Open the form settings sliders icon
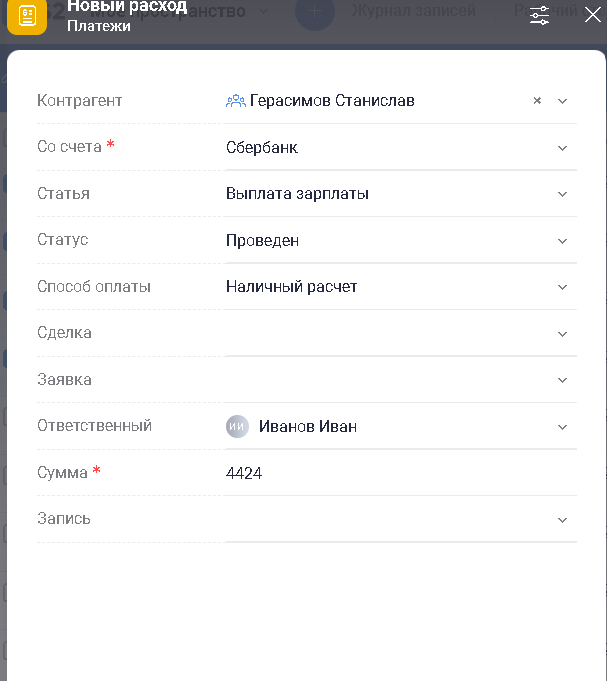Image resolution: width=607 pixels, height=681 pixels. pyautogui.click(x=539, y=15)
